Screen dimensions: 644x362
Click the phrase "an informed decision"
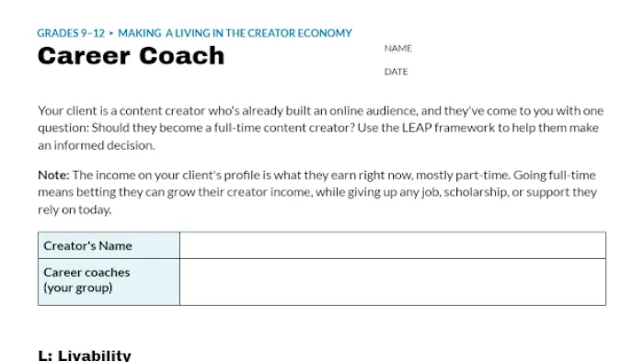click(96, 145)
